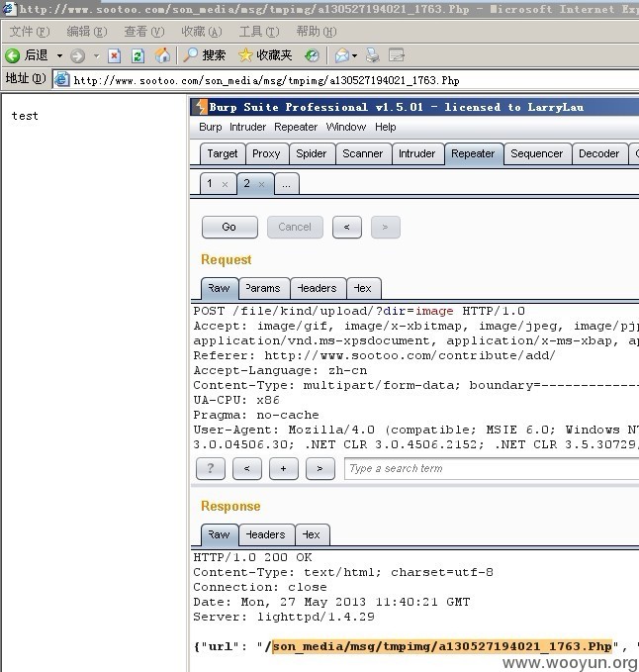
Task: Click the Burp Suite title bar logo
Action: [x=200, y=107]
